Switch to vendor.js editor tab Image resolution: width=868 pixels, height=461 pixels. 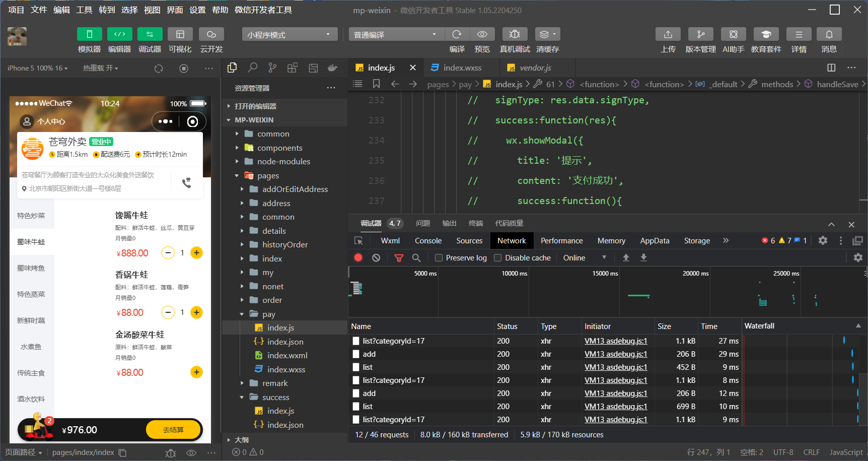coord(535,68)
